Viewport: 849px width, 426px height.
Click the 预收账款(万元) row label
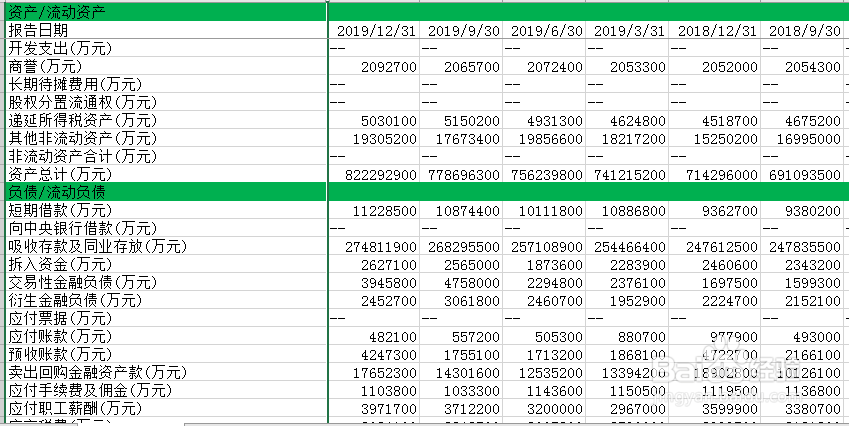click(x=165, y=354)
